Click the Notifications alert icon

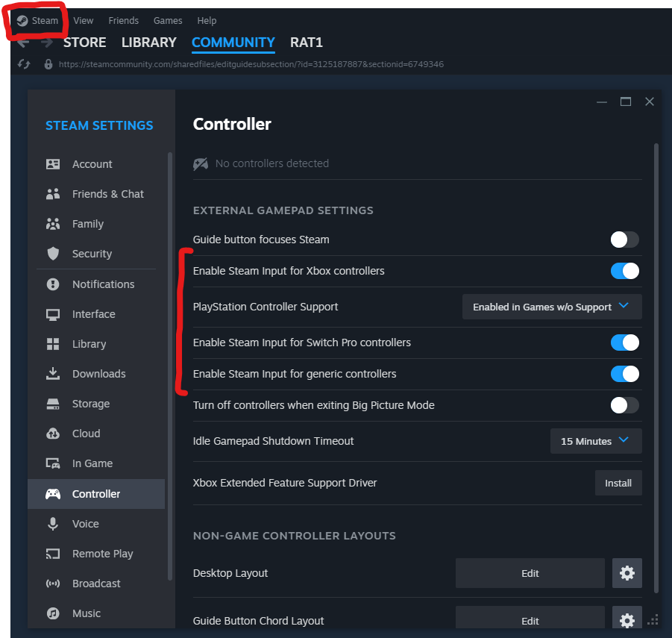click(x=53, y=284)
